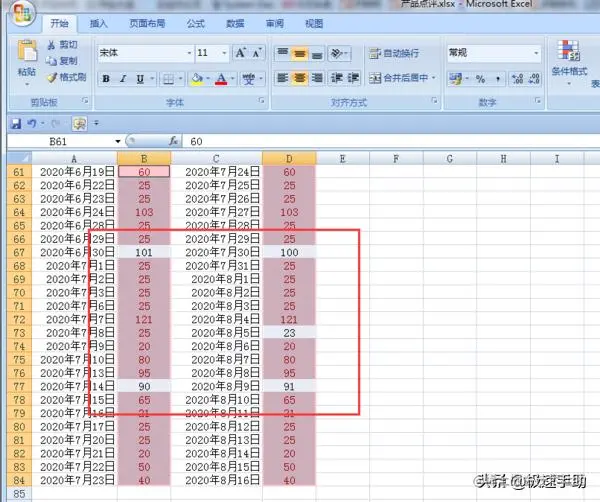Align text left
This screenshot has height=502, width=600.
(282, 78)
